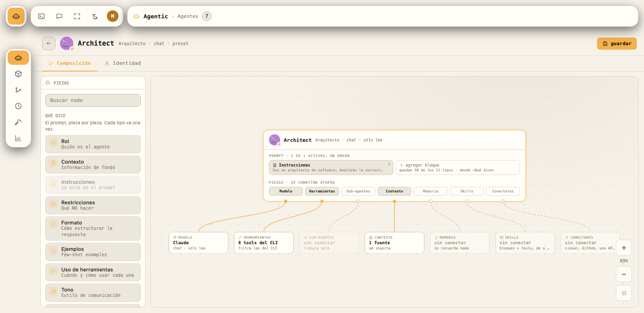Click the fit-view icon below the zoom minus button
The height and width of the screenshot is (313, 644).
[x=624, y=293]
